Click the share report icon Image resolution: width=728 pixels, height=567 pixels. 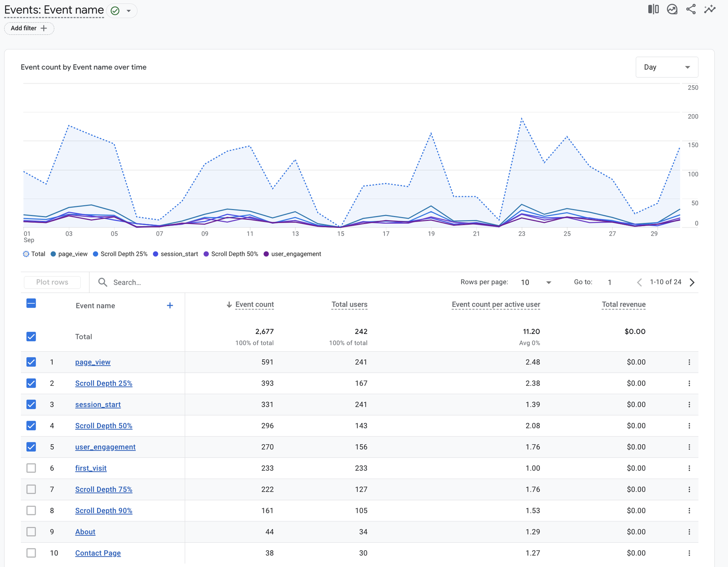tap(691, 9)
